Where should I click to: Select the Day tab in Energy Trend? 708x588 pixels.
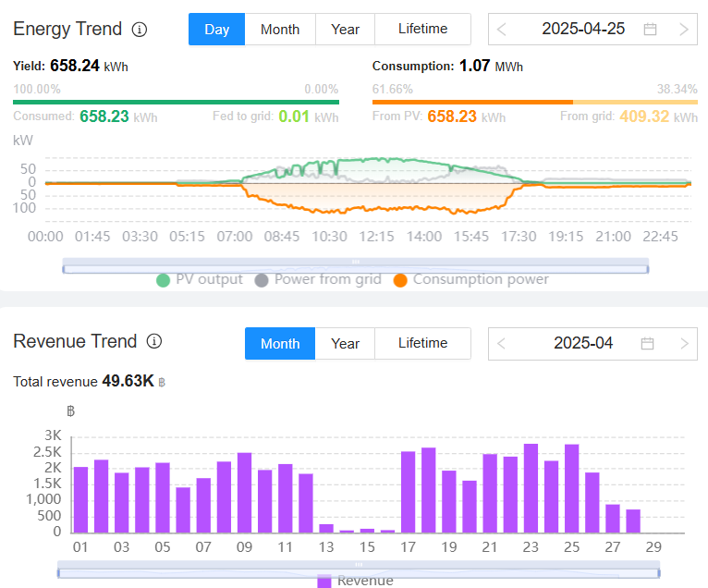point(216,30)
